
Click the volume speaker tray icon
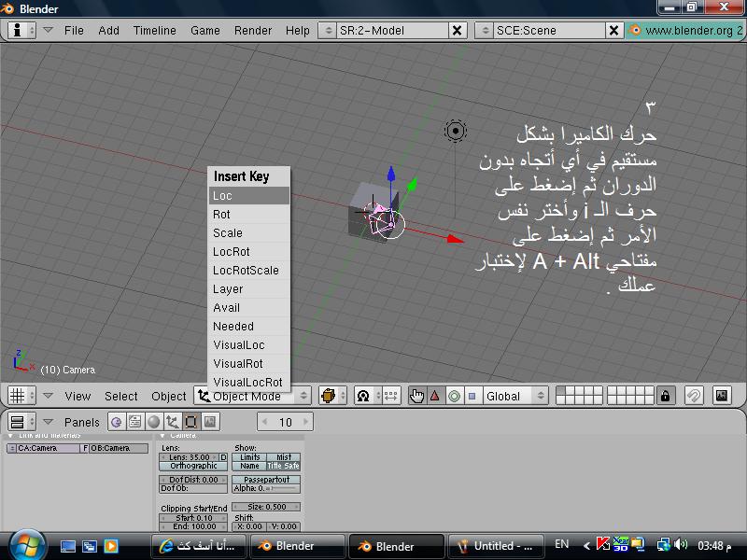682,544
